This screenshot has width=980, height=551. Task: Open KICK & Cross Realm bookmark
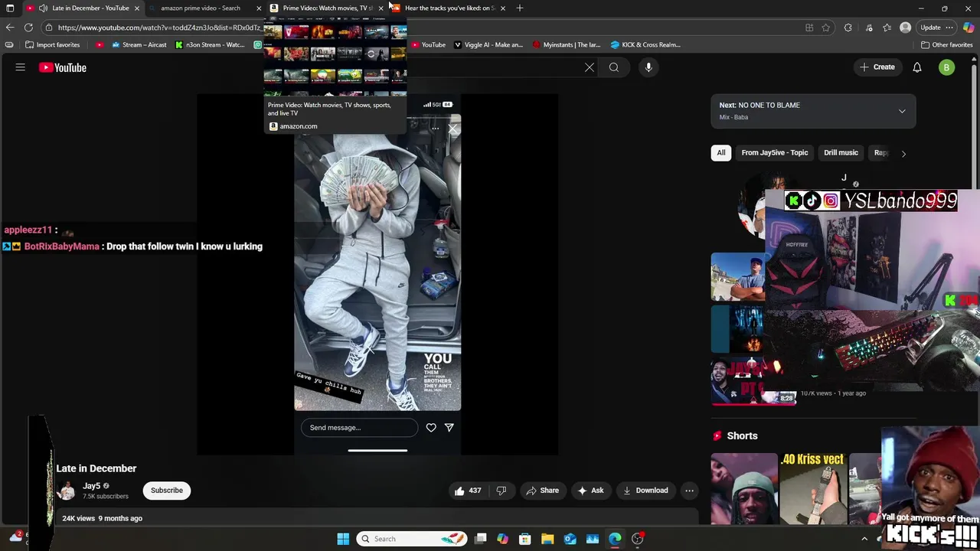point(645,44)
